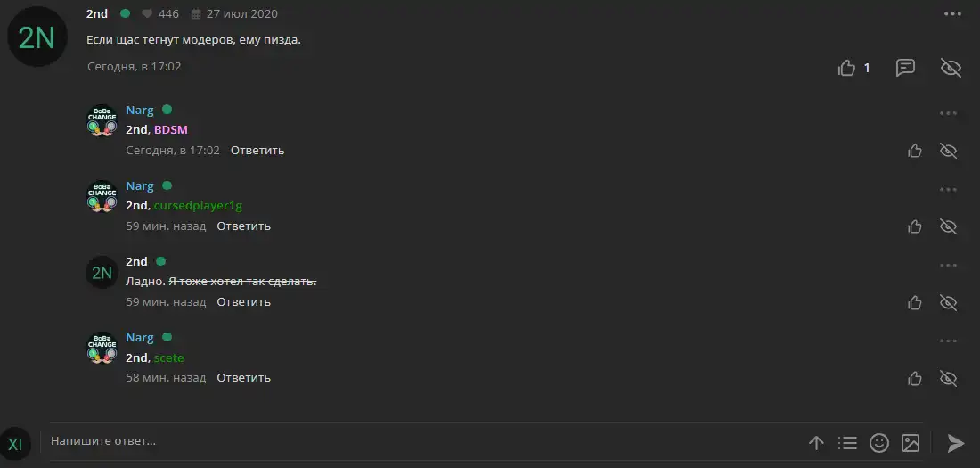Like Narg's cursedplayer1g comment
The height and width of the screenshot is (468, 980).
tap(915, 226)
